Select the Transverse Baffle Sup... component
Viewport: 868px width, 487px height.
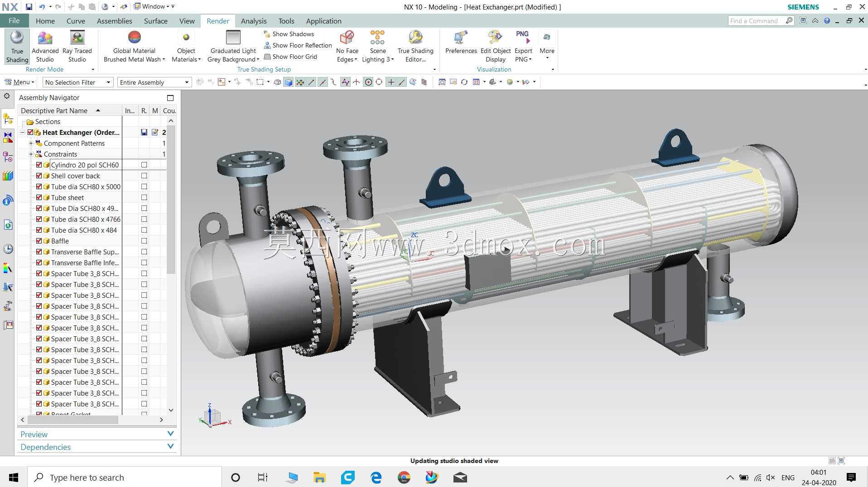[85, 252]
